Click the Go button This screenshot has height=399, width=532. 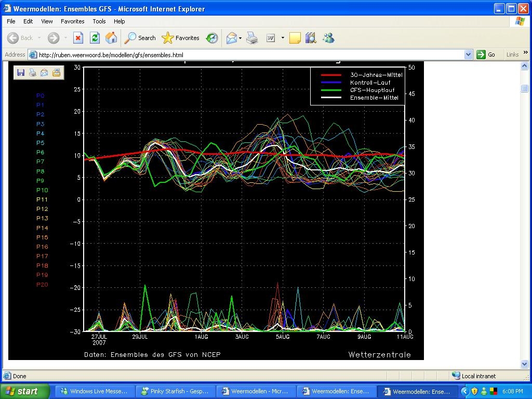pyautogui.click(x=486, y=55)
